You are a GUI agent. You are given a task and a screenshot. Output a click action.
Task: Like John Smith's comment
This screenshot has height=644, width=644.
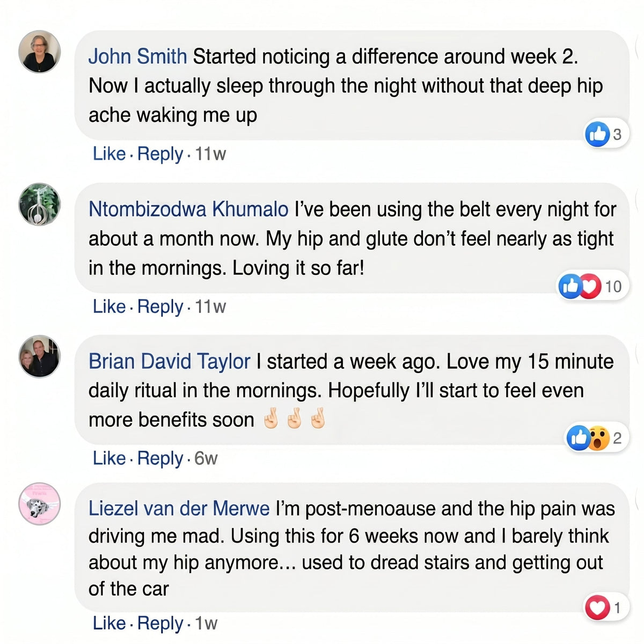tap(109, 154)
